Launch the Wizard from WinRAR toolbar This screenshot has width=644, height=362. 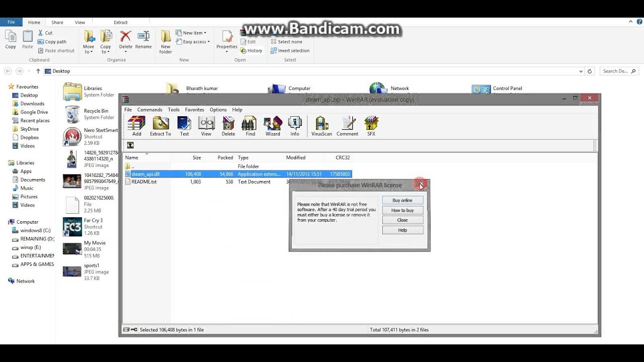[x=273, y=126]
